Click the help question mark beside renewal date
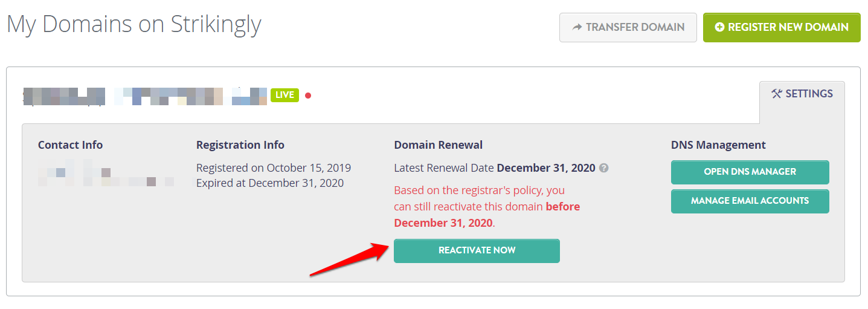Image resolution: width=868 pixels, height=309 pixels. click(603, 168)
